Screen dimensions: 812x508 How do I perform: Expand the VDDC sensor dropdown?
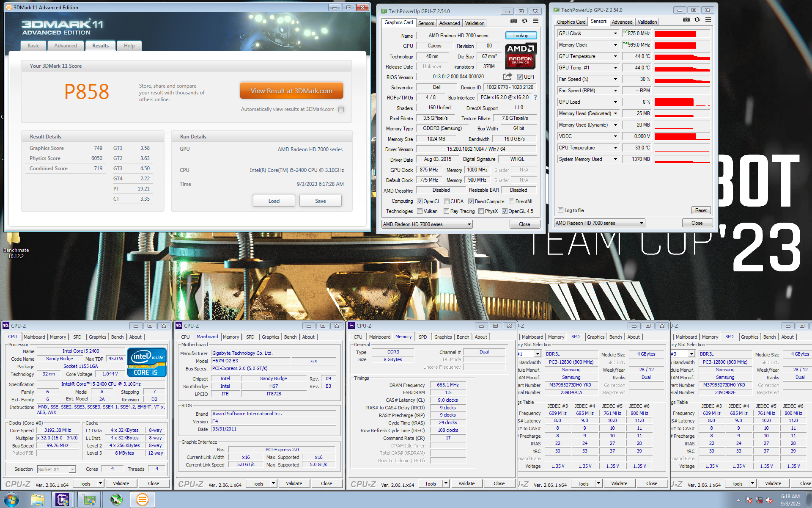coord(615,136)
